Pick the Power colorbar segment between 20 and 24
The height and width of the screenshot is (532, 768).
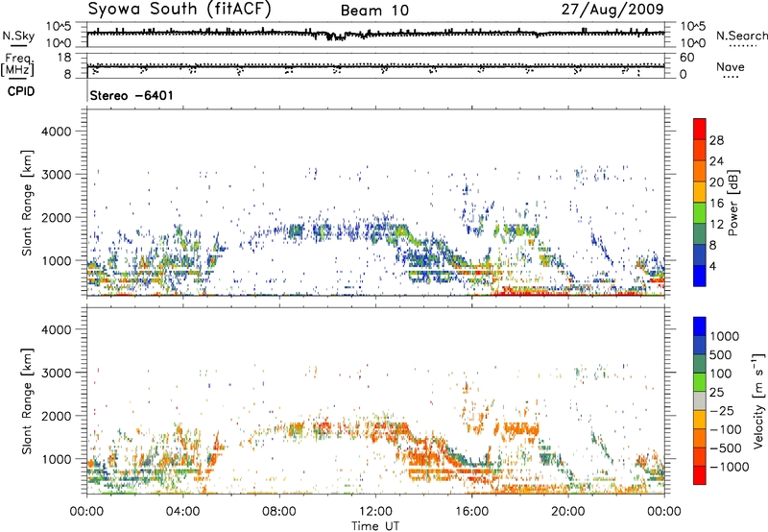pos(700,171)
